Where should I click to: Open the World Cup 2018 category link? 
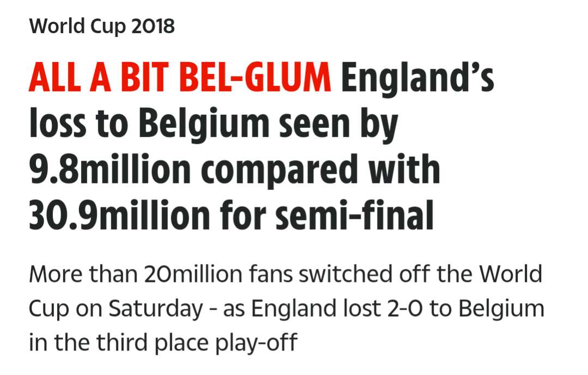pyautogui.click(x=102, y=26)
